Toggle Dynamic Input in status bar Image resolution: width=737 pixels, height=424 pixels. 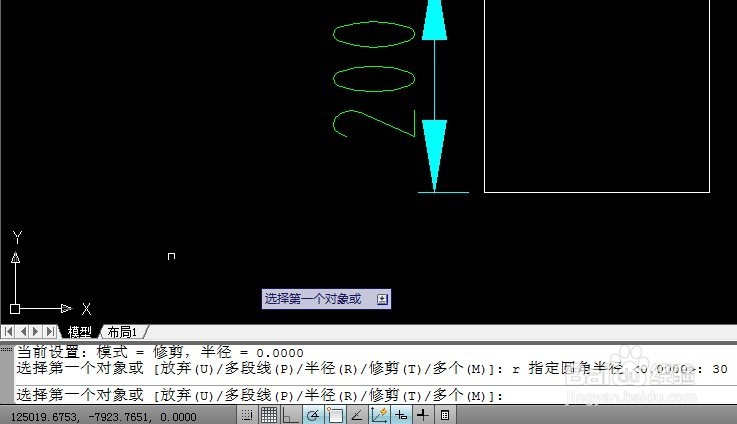click(x=401, y=415)
